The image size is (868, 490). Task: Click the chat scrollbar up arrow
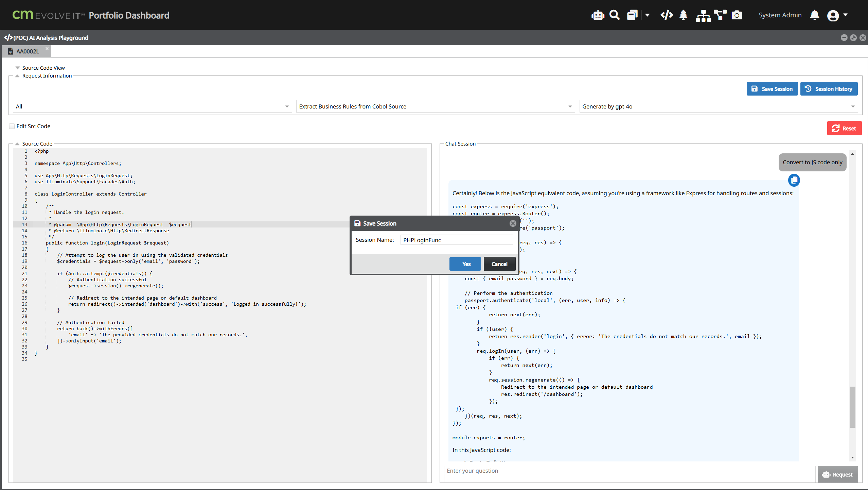pos(852,154)
